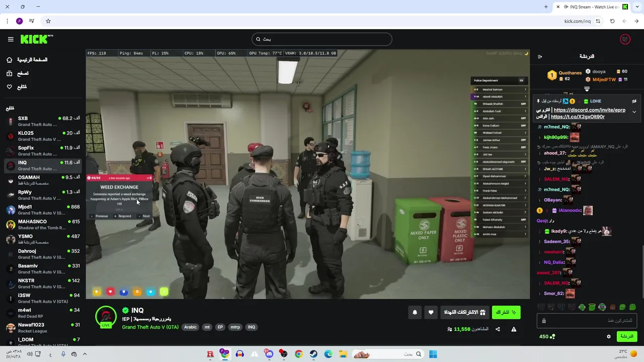Click Quothanes in the gift leaderboard
Screen dimensions: 644x362
(570, 73)
